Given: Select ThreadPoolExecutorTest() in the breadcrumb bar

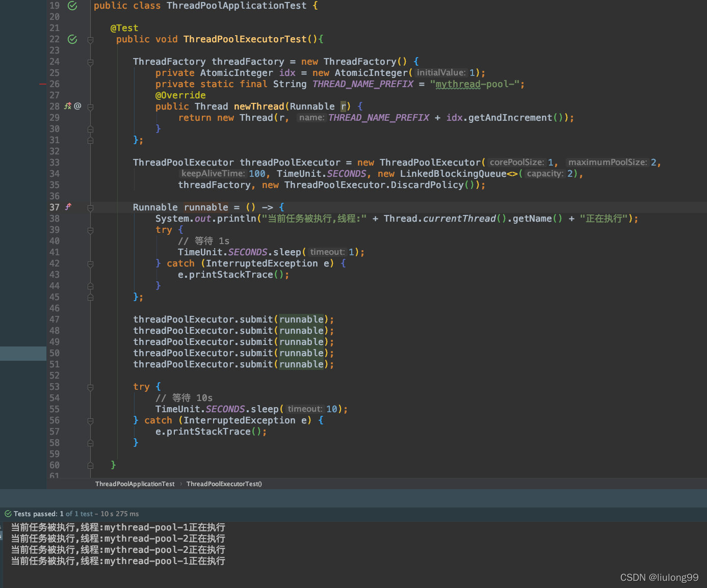Looking at the screenshot, I should pyautogui.click(x=224, y=484).
